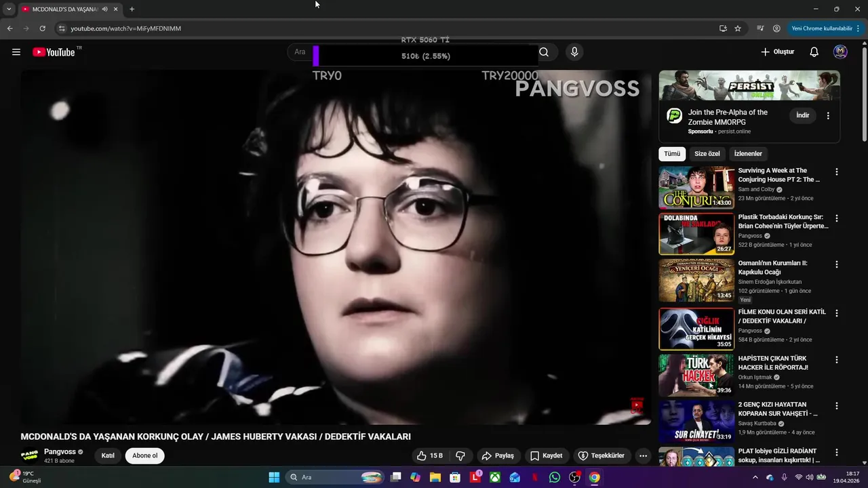Download the Persist ad via İndir
868x488 pixels.
803,116
